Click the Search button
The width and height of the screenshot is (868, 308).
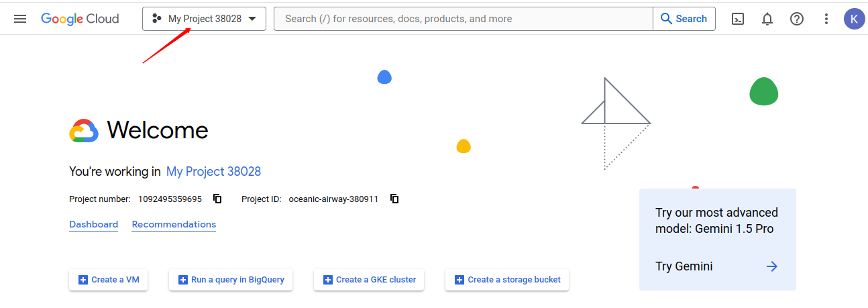point(684,19)
